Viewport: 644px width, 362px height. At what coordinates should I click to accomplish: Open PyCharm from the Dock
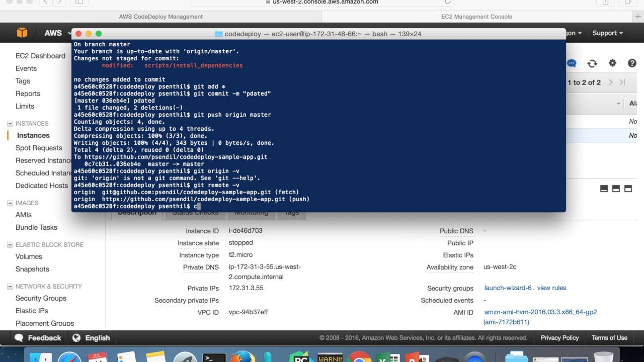(x=301, y=358)
